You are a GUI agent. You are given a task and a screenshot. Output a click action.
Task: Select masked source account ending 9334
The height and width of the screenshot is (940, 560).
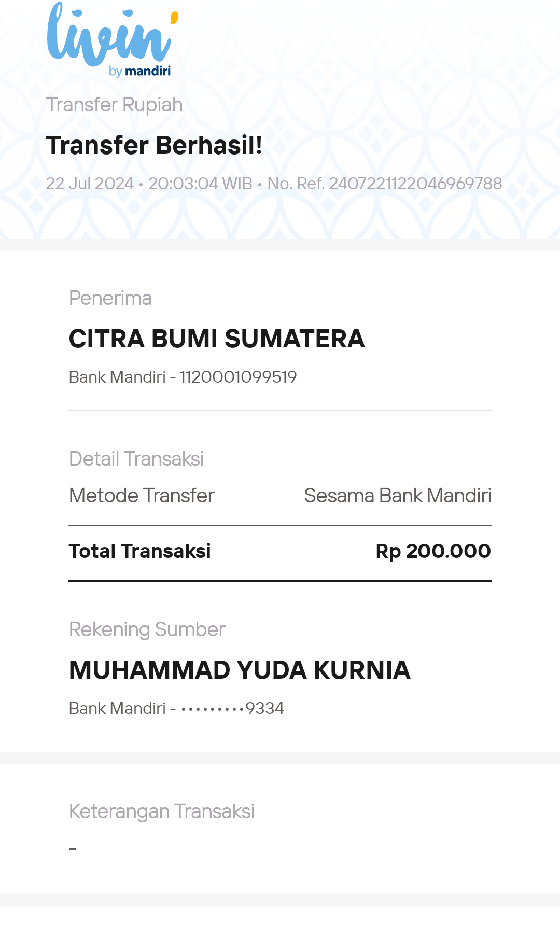pos(232,708)
